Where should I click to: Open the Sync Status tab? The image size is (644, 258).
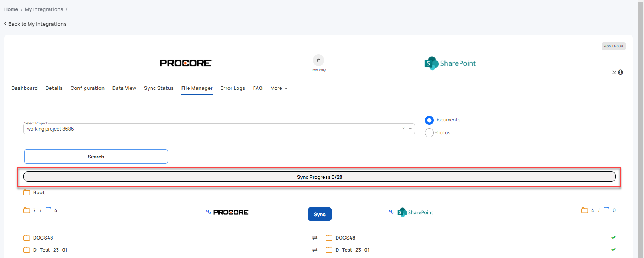(159, 88)
